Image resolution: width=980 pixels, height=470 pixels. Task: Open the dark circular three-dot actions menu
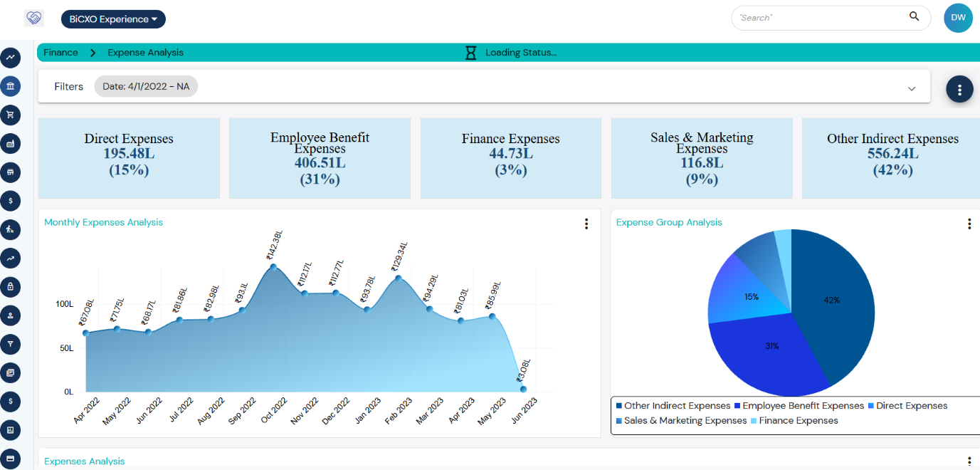click(x=959, y=89)
